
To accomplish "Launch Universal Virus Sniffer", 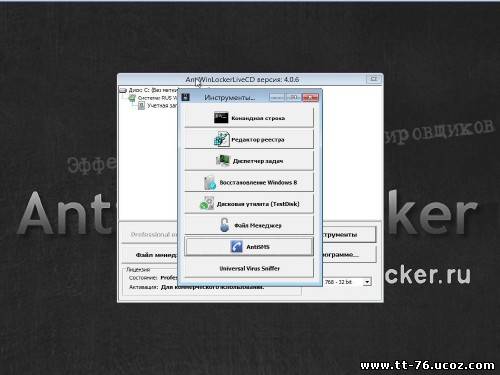I will 249,268.
